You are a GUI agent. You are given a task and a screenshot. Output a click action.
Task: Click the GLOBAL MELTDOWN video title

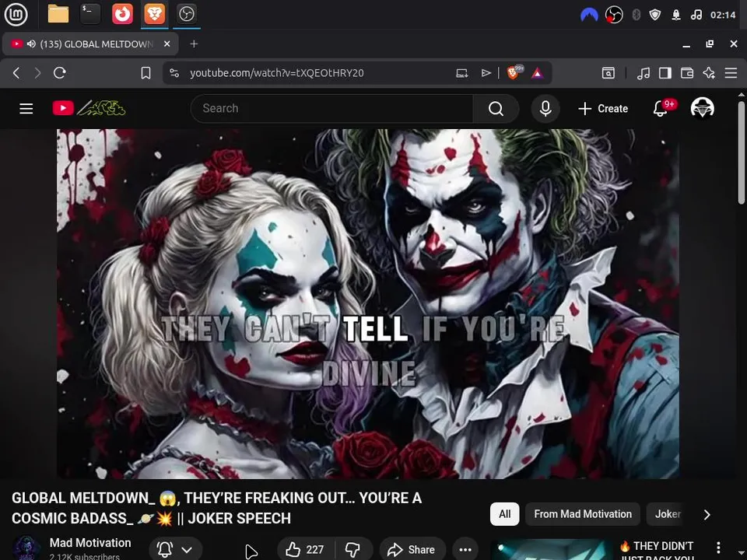click(x=217, y=508)
